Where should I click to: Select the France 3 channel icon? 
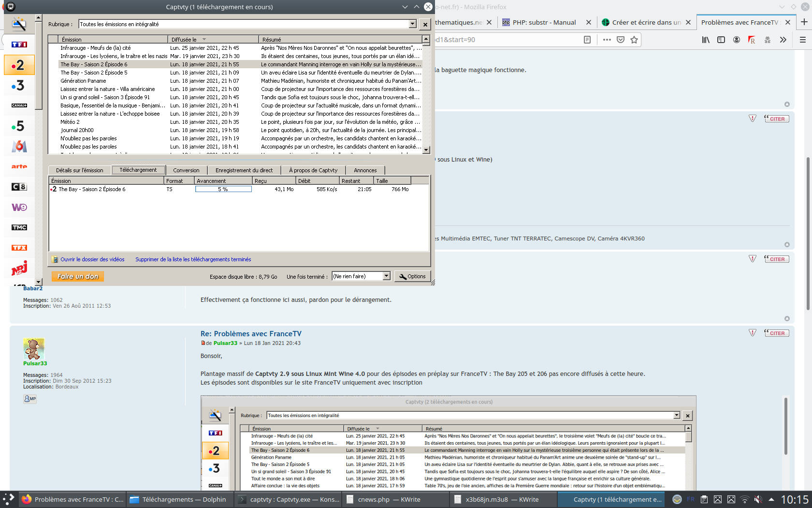point(18,86)
